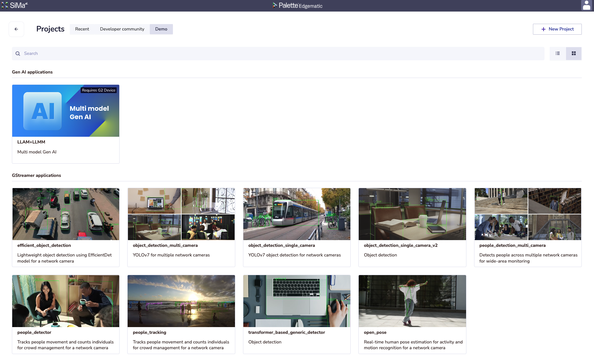Open the Developer community tab

[122, 29]
